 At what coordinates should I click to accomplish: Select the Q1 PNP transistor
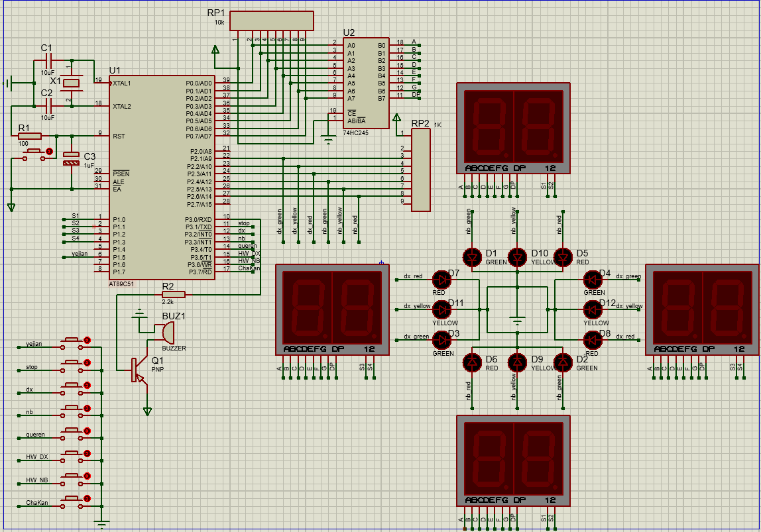tap(139, 370)
